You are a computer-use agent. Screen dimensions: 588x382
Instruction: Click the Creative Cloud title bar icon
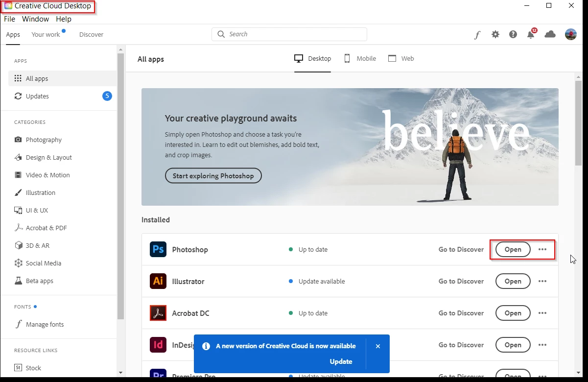pyautogui.click(x=8, y=6)
